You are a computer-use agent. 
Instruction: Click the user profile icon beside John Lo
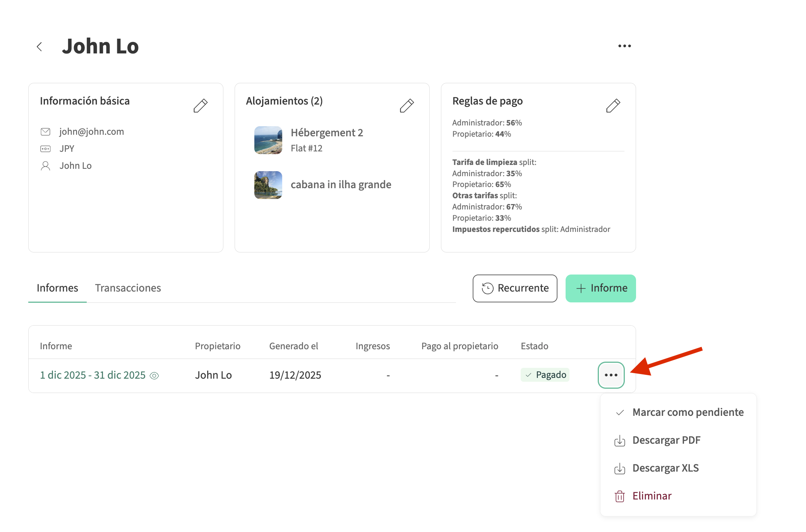[x=45, y=166]
